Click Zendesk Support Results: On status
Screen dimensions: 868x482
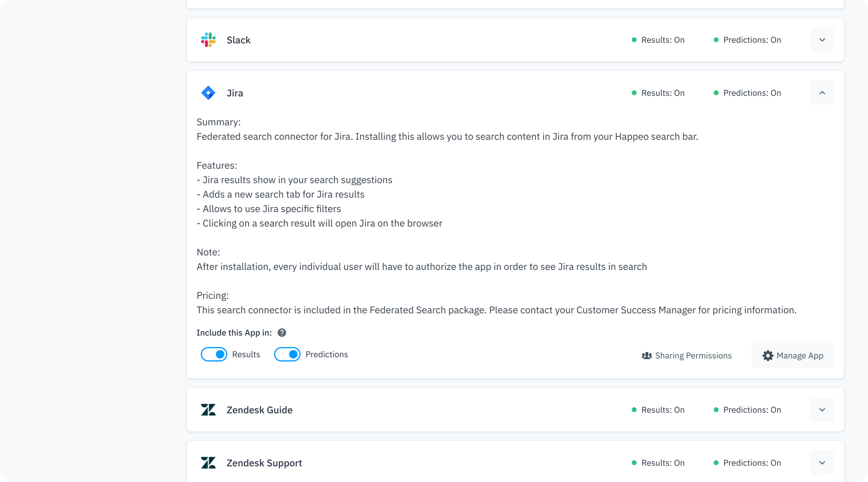[x=658, y=462]
